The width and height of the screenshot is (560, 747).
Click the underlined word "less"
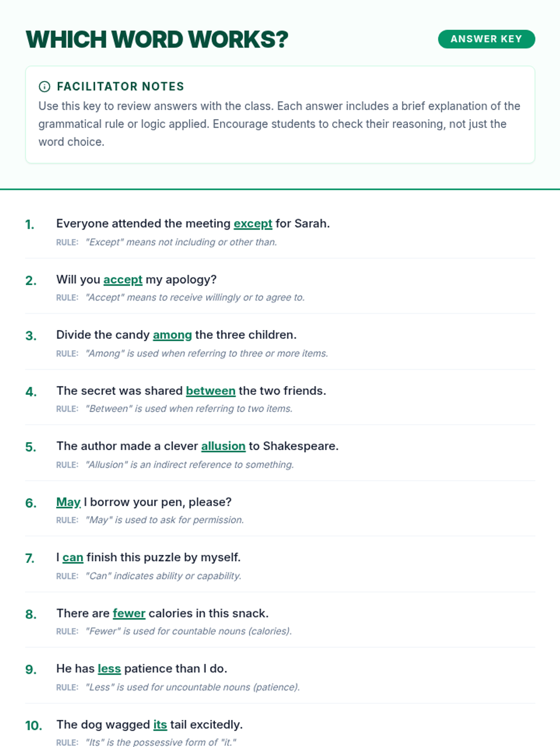[x=109, y=669]
